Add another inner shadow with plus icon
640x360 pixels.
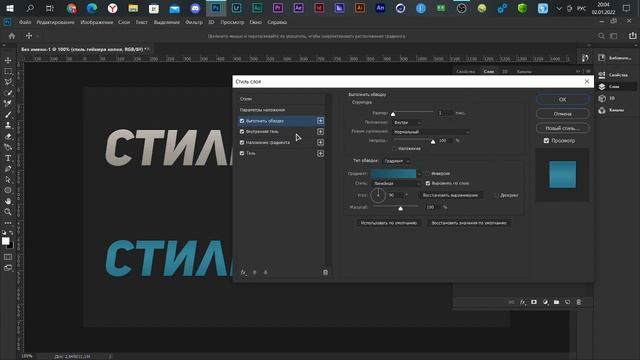click(x=320, y=132)
